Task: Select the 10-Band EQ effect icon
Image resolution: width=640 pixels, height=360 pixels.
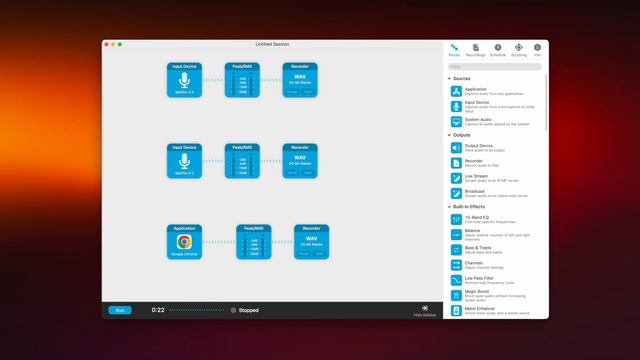Action: pos(456,220)
